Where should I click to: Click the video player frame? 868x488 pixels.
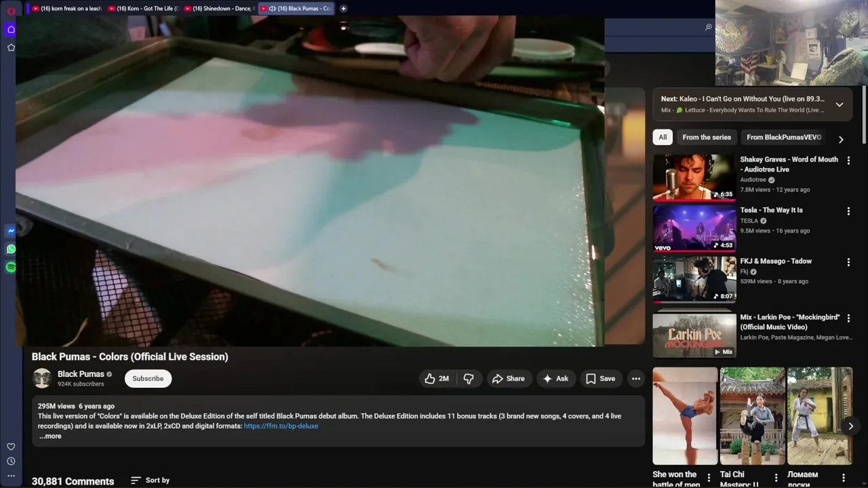(x=310, y=181)
